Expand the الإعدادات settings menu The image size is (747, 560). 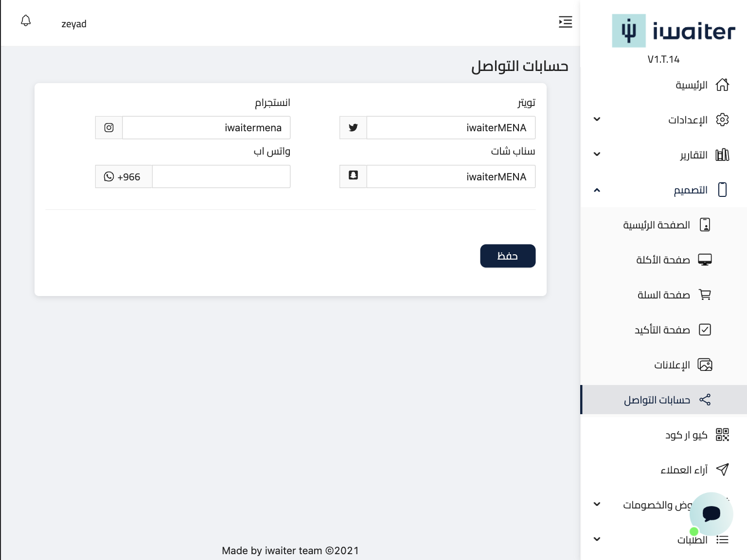click(x=688, y=120)
